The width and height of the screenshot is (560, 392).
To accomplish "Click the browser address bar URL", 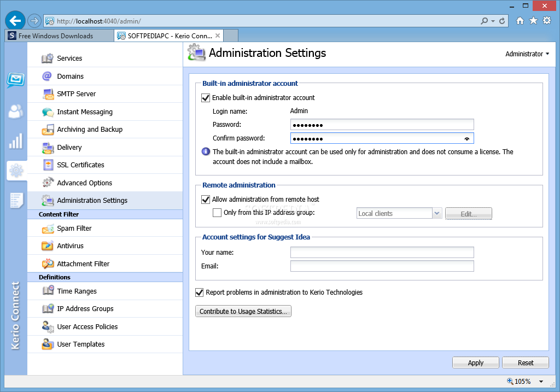I will pyautogui.click(x=99, y=21).
